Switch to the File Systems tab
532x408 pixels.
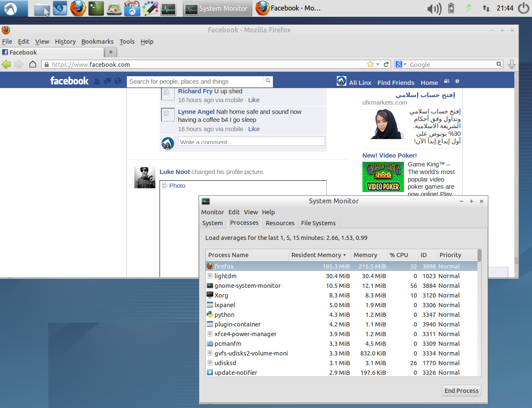318,223
